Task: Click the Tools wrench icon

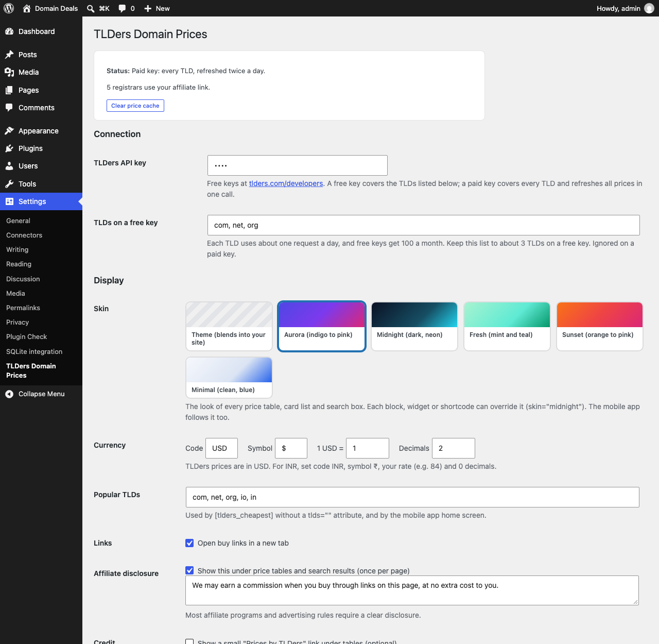Action: pyautogui.click(x=9, y=184)
